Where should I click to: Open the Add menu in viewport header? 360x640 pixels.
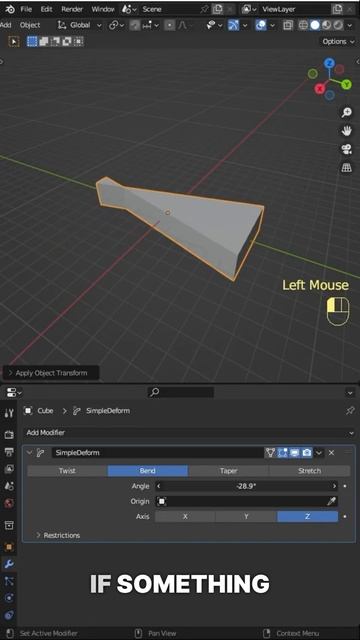[5, 25]
